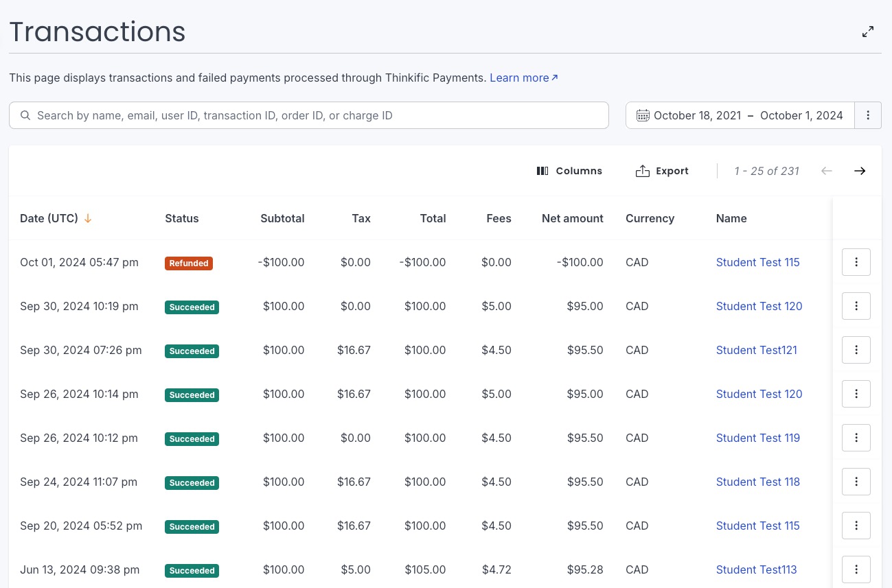This screenshot has width=892, height=588.
Task: Expand the page to fullscreen view
Action: click(867, 32)
